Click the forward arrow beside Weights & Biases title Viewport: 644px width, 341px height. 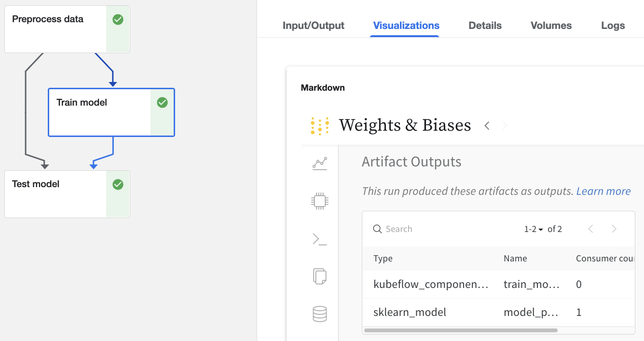(x=504, y=125)
